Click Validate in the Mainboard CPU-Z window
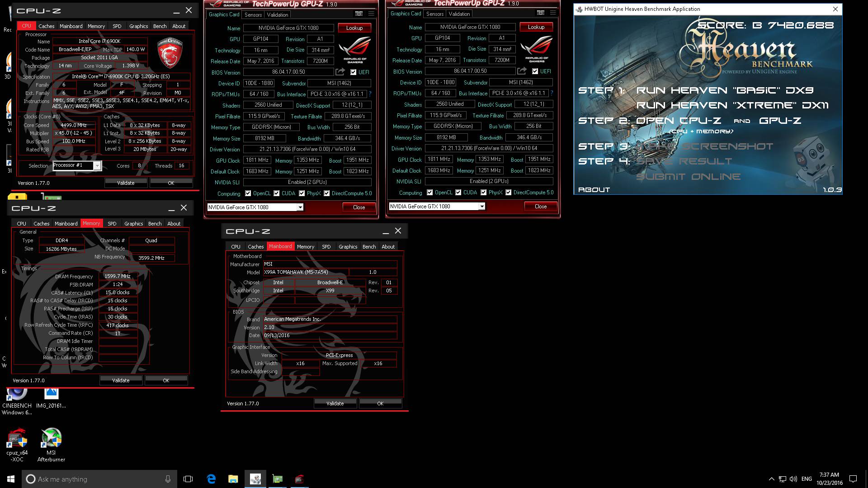Screen dimensions: 868x488 pos(335,404)
